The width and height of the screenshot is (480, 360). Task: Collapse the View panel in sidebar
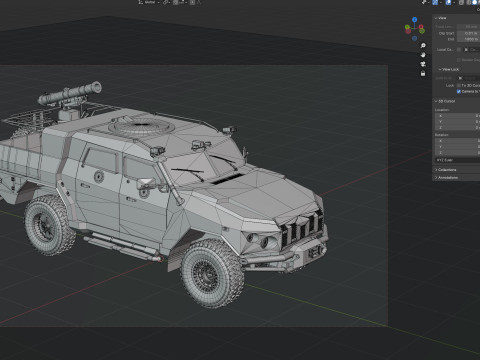pos(440,18)
